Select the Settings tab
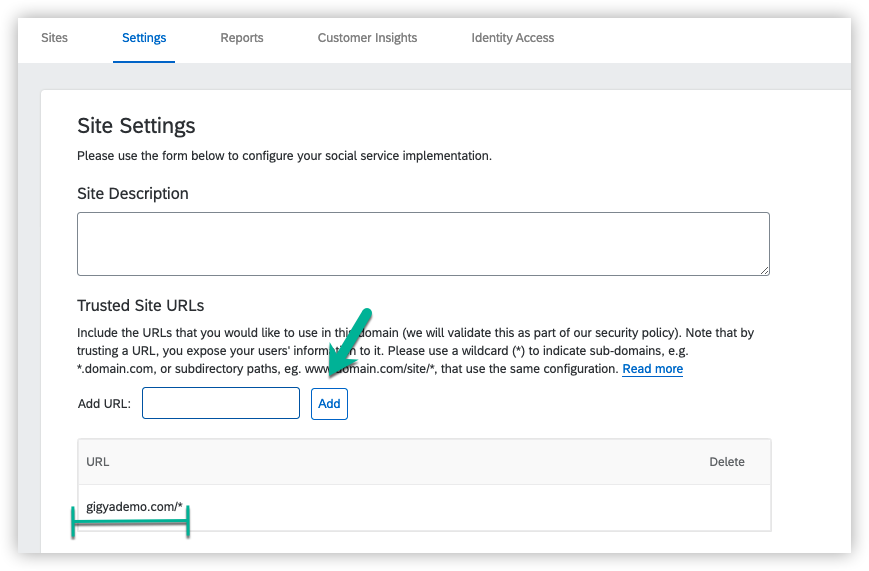Viewport: 869px width, 571px height. pos(144,38)
